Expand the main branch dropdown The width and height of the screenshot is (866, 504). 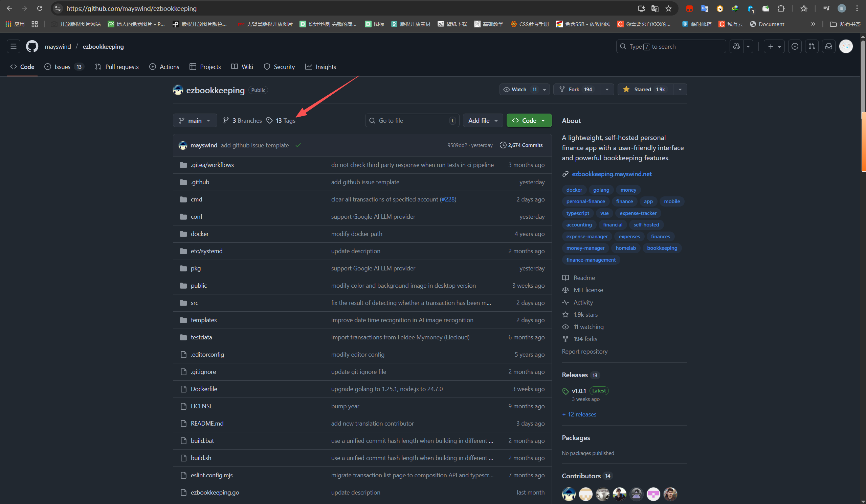point(195,120)
